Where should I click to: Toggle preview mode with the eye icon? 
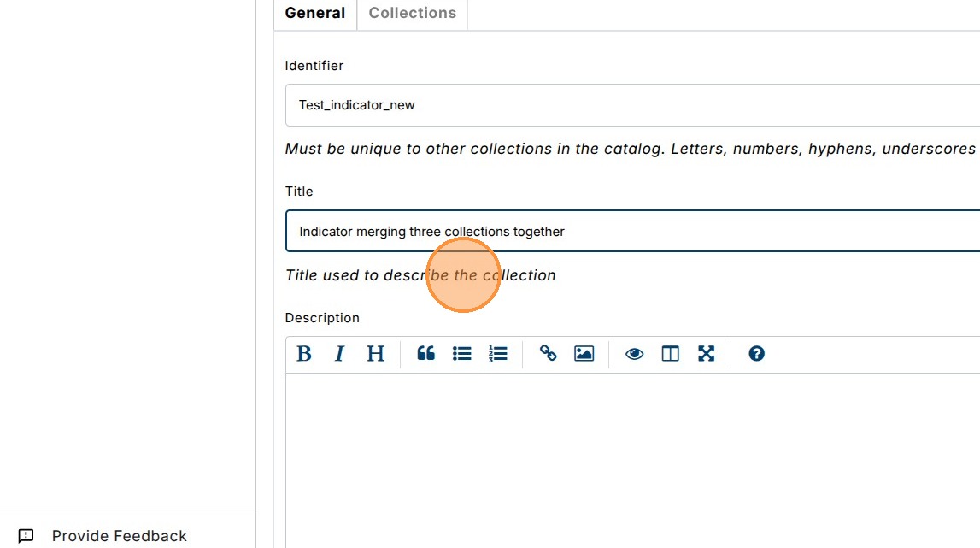pos(634,354)
